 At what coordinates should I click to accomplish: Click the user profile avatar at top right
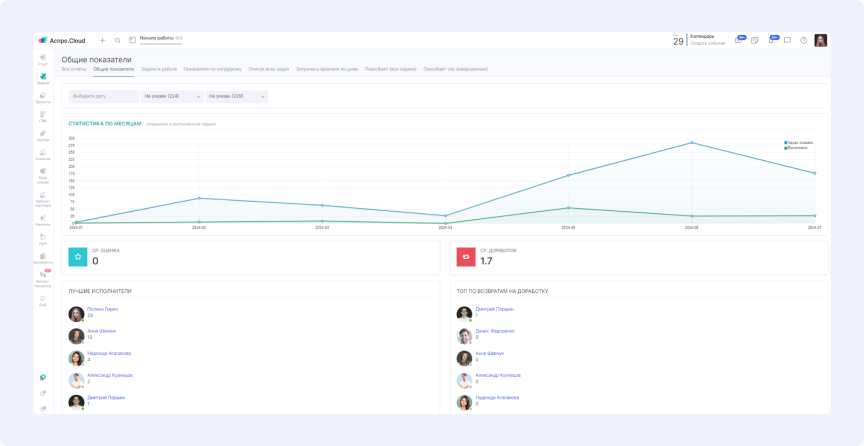click(820, 40)
